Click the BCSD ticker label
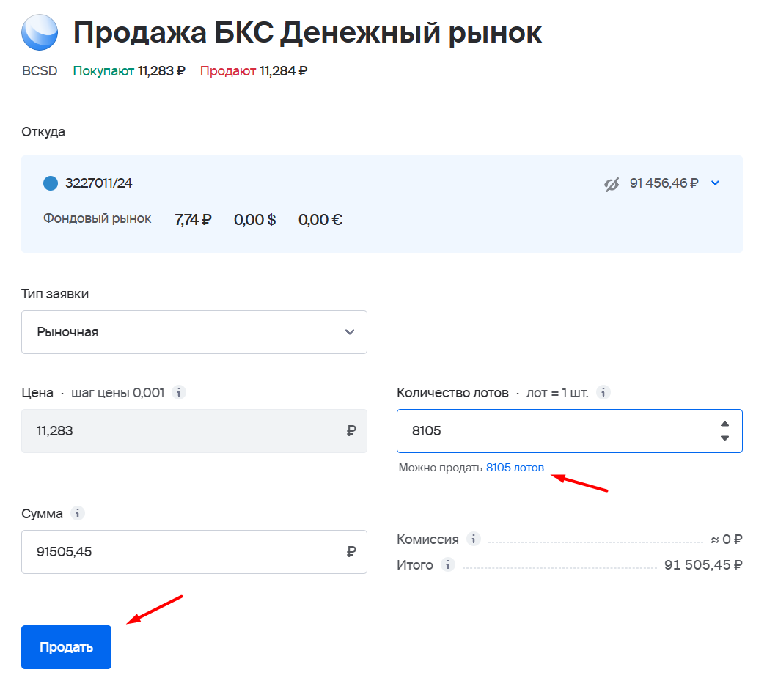The height and width of the screenshot is (700, 767). 40,71
